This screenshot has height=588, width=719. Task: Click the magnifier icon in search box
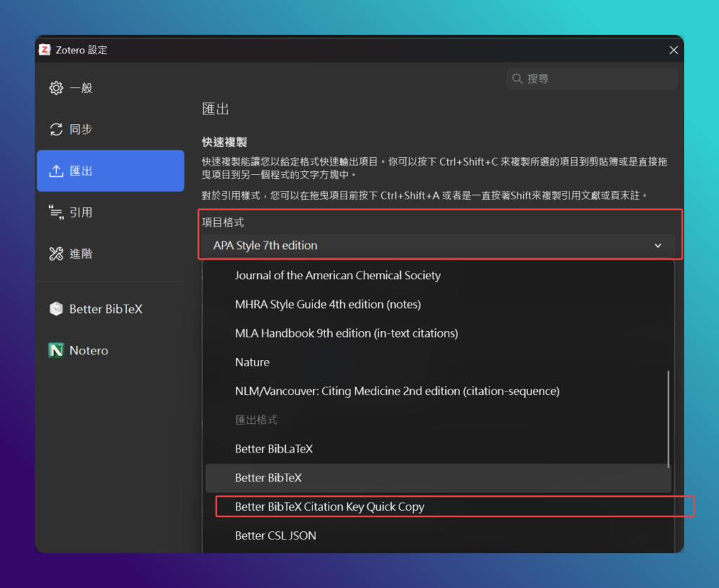coord(517,79)
